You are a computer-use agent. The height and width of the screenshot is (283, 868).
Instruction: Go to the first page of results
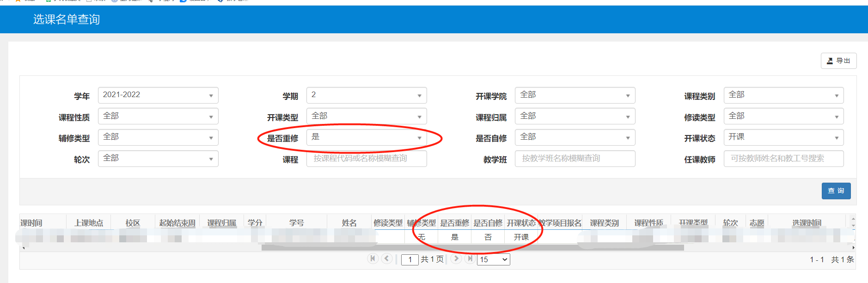tap(373, 259)
